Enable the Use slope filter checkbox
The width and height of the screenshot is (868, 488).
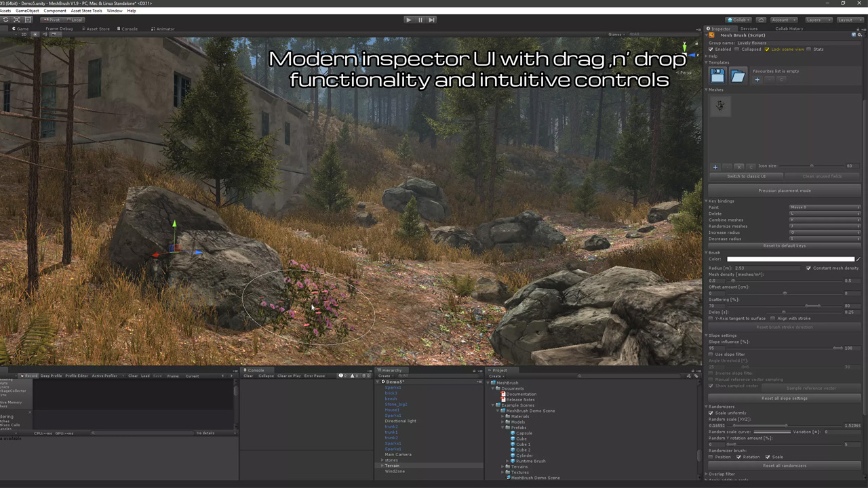click(x=711, y=354)
